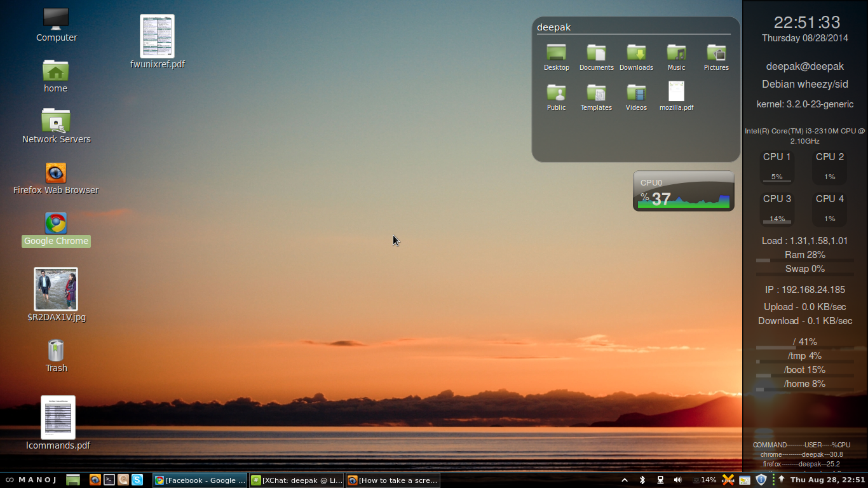Open mozilla.pdf in deepak widget
Viewport: 868px width, 488px height.
point(676,97)
